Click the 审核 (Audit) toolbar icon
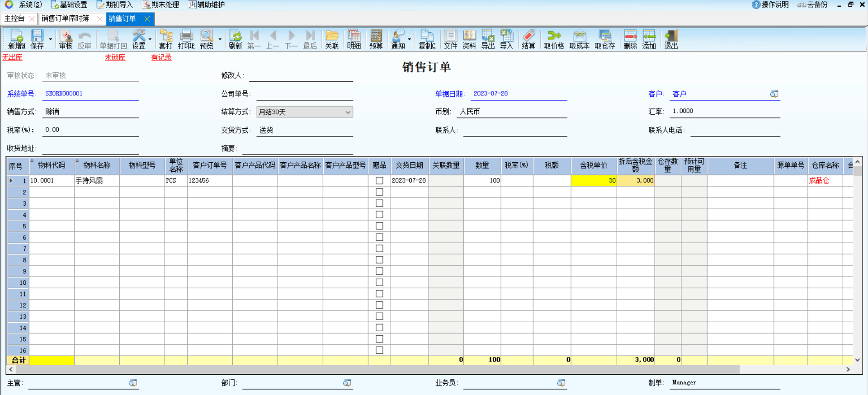Screen dimensions: 868x395 (66, 39)
